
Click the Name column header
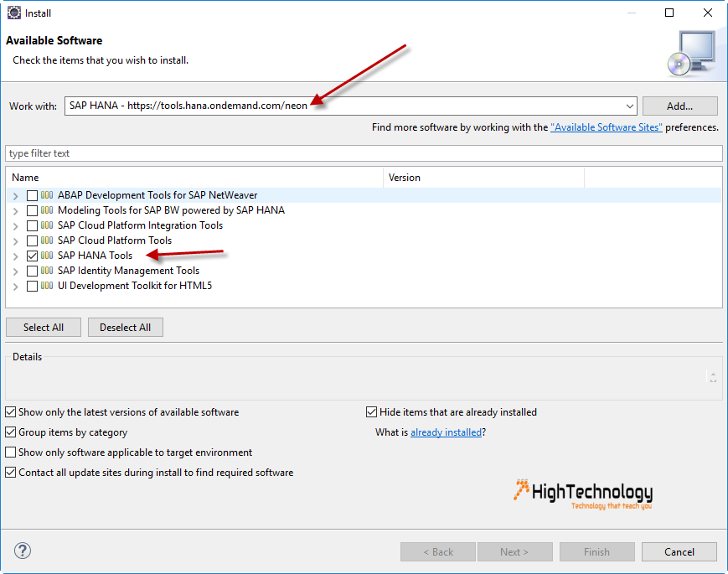pos(194,178)
